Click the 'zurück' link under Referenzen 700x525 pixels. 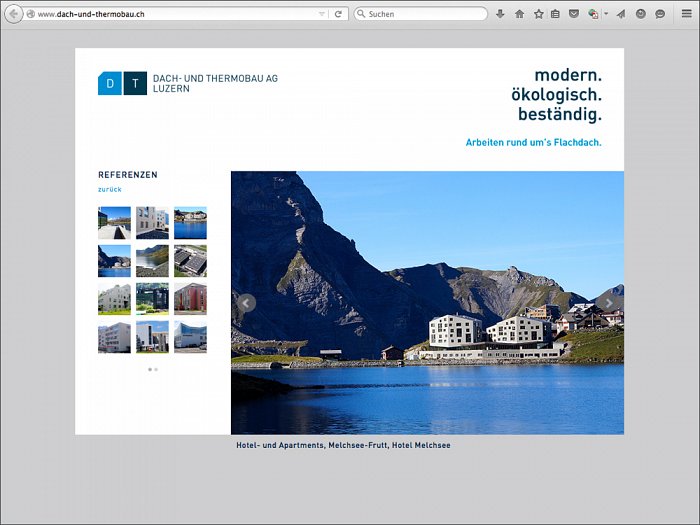pyautogui.click(x=110, y=189)
